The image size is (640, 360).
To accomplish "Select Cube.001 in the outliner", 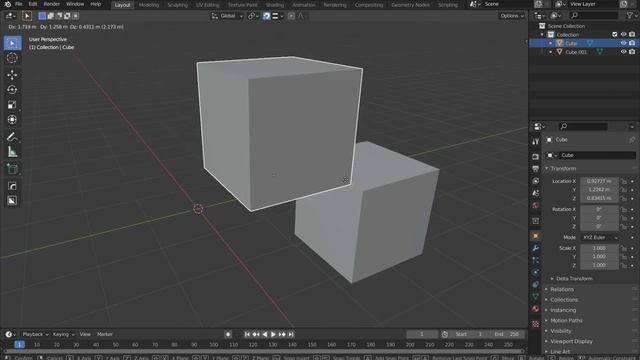I will (x=576, y=52).
